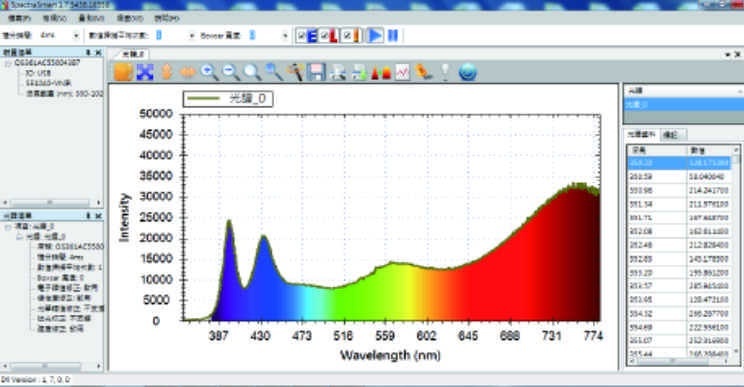
Task: Click the play button to start acquisition
Action: 375,36
